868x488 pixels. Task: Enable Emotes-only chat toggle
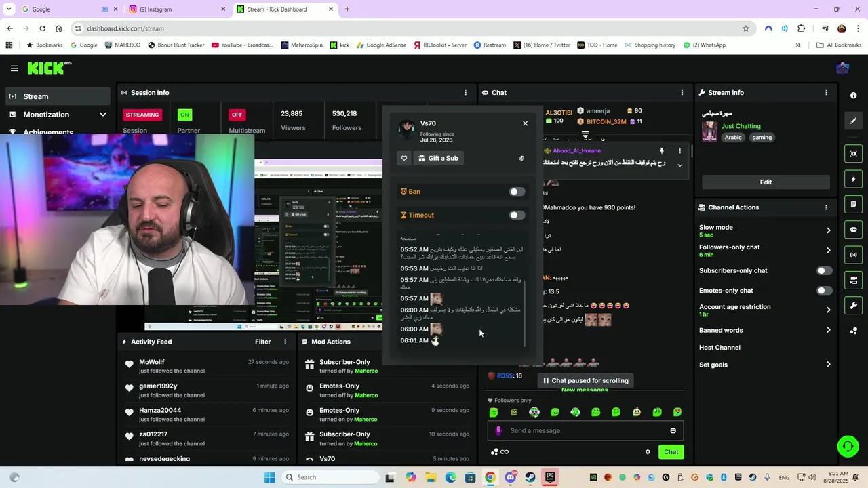(824, 291)
